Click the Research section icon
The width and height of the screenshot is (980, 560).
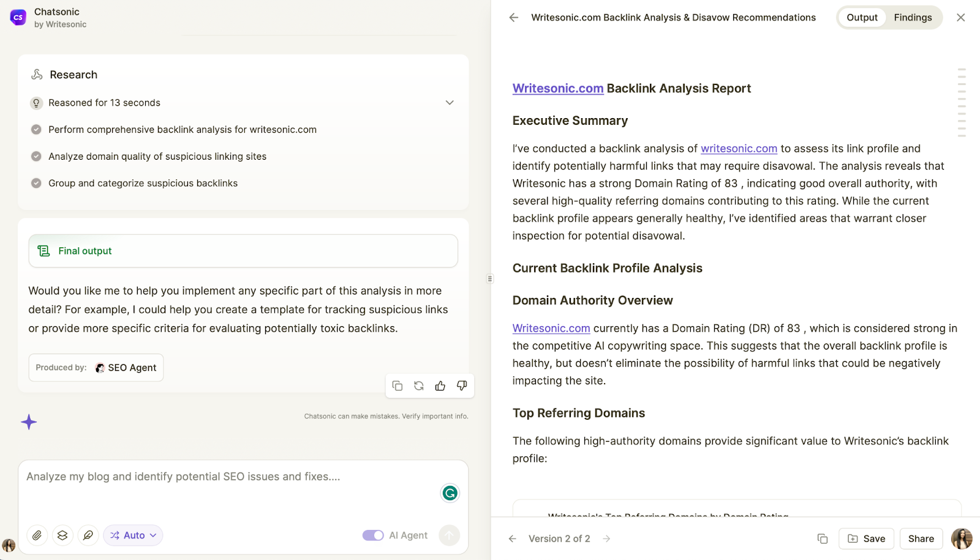pos(37,75)
